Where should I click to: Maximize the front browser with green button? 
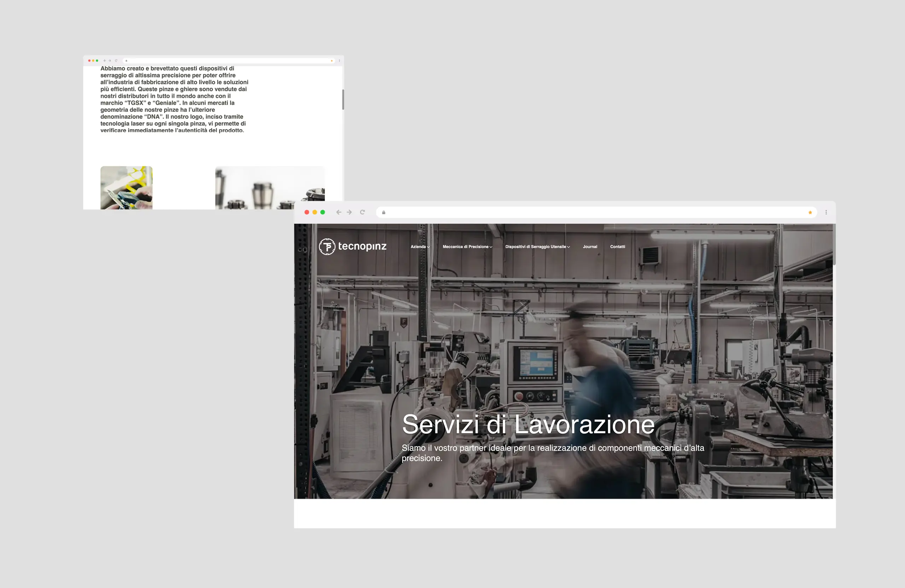click(x=323, y=212)
